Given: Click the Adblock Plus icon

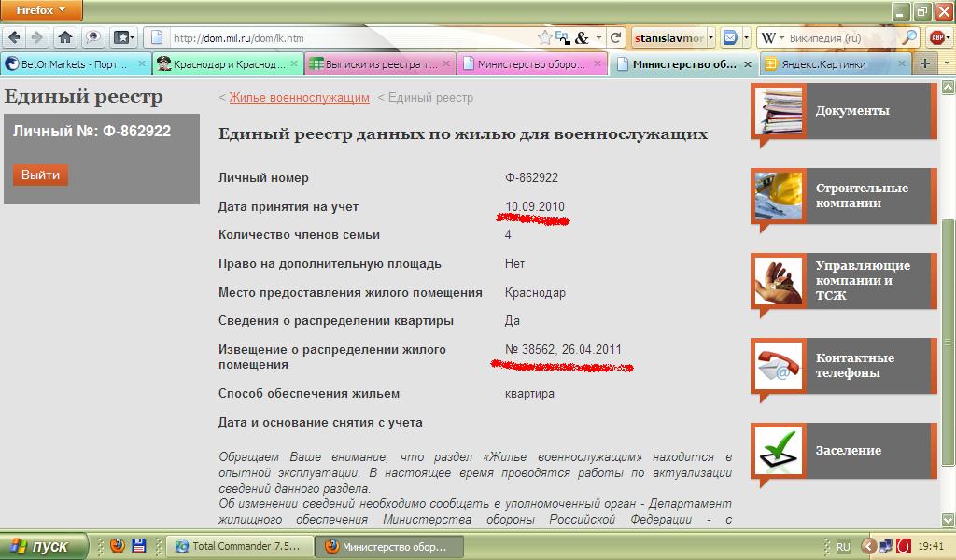Looking at the screenshot, I should (x=936, y=37).
